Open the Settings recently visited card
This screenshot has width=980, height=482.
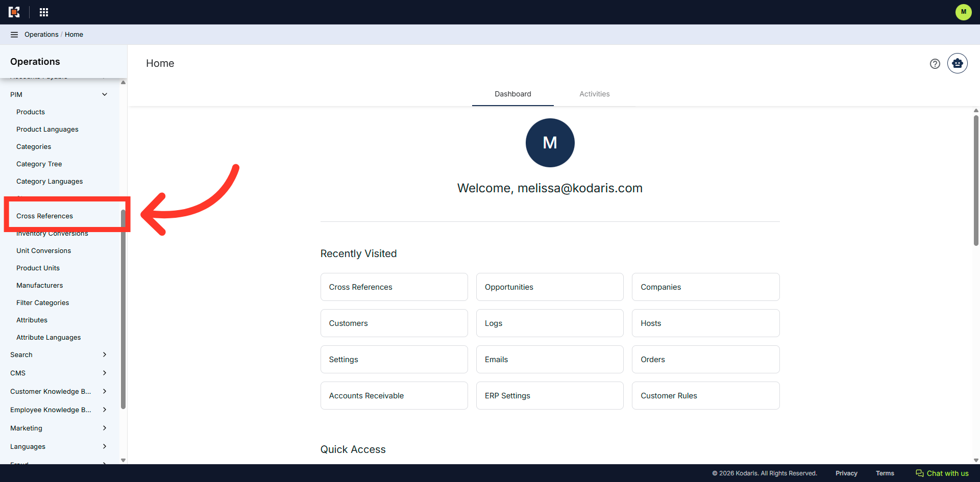coord(394,359)
